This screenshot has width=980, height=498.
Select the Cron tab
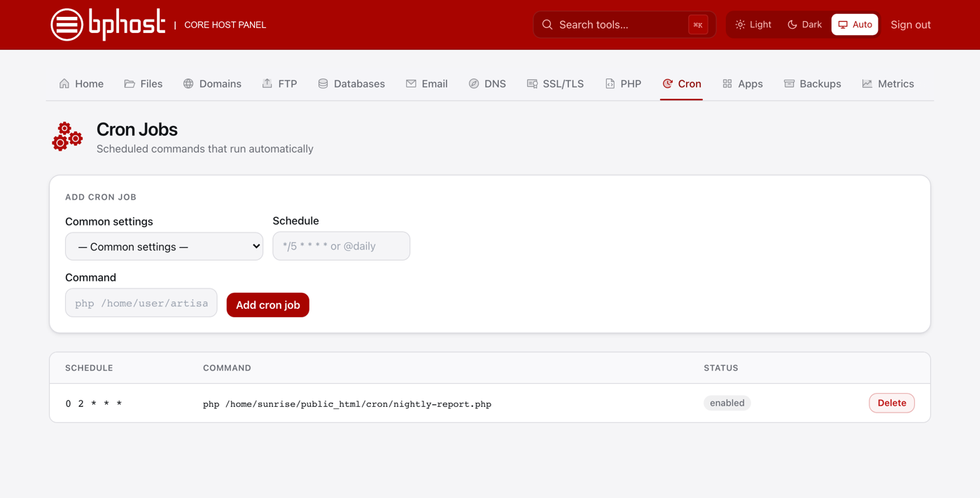click(682, 83)
